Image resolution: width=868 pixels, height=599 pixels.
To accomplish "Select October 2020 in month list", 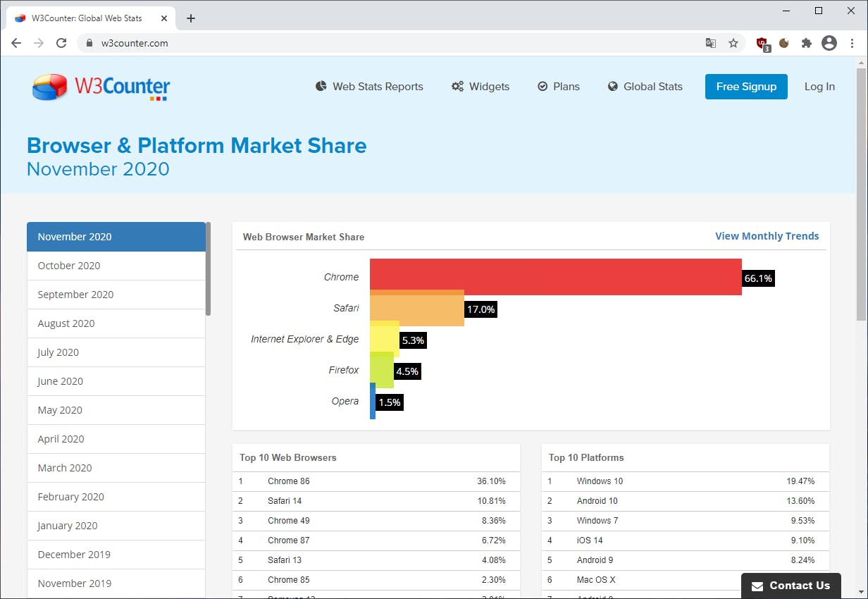I will (x=116, y=266).
